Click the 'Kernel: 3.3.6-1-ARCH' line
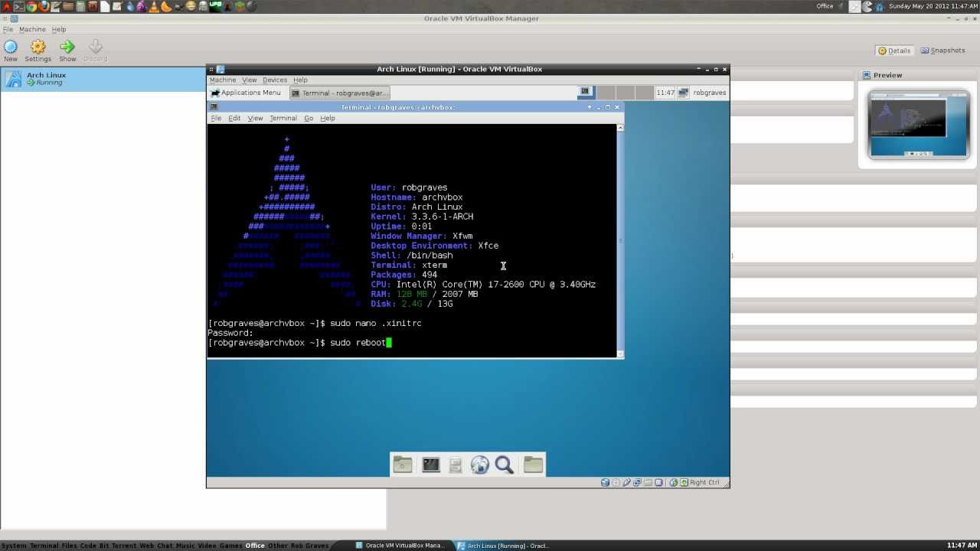This screenshot has height=551, width=980. pos(422,217)
